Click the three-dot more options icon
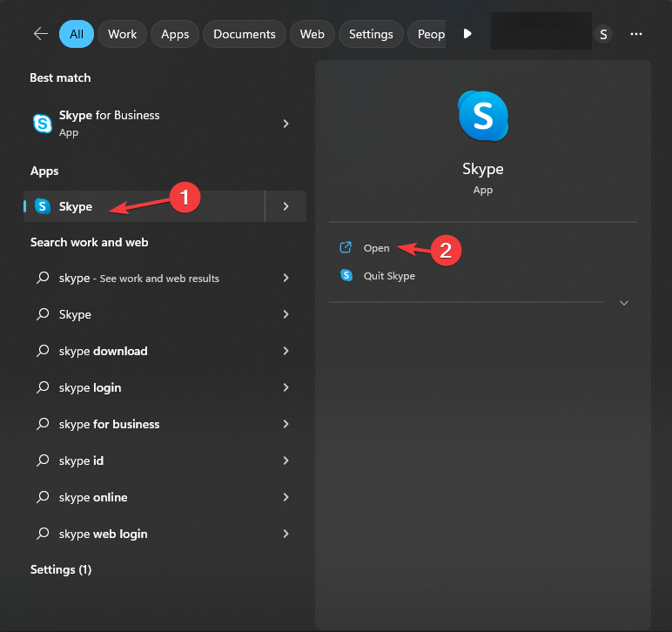This screenshot has height=632, width=672. tap(636, 34)
